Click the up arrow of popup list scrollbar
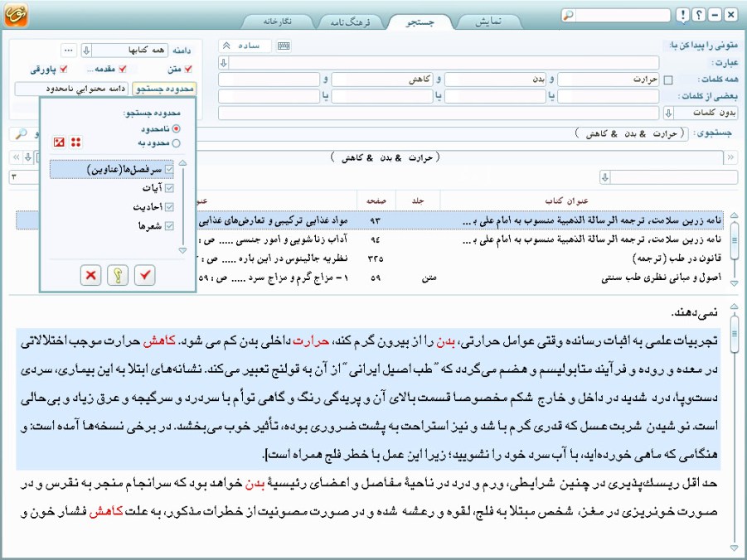Image resolution: width=747 pixels, height=560 pixels. 182,163
